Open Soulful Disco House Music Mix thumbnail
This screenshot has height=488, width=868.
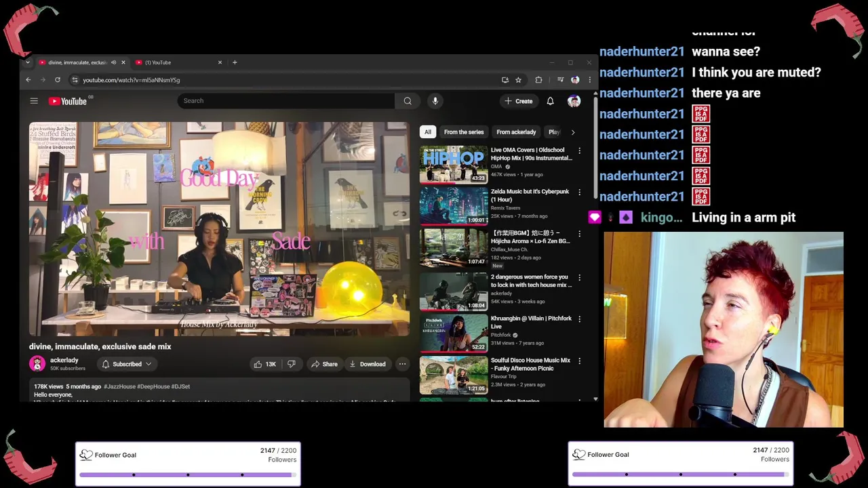tap(454, 375)
